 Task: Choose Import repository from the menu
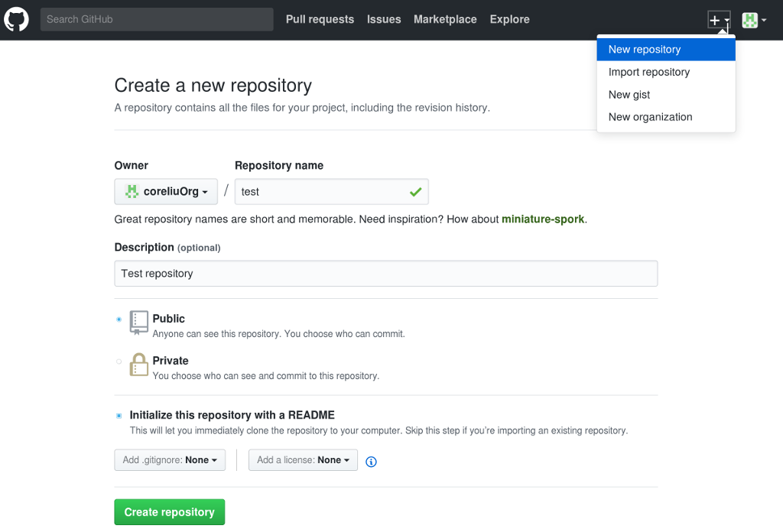pyautogui.click(x=666, y=72)
